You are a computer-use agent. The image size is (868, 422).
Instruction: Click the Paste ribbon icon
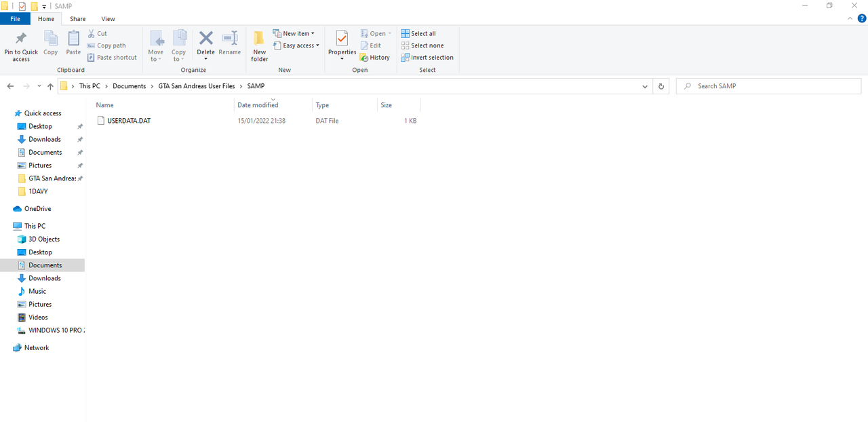tap(73, 39)
